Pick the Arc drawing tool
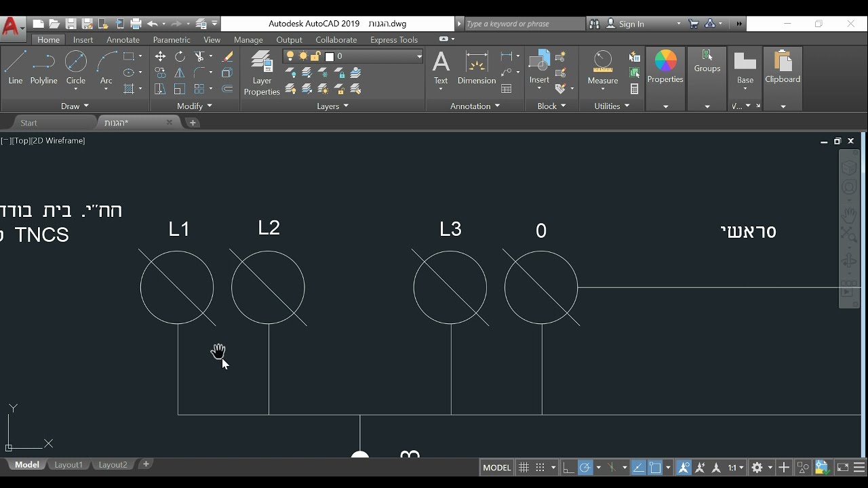Screen dimensions: 868x488 pyautogui.click(x=106, y=68)
